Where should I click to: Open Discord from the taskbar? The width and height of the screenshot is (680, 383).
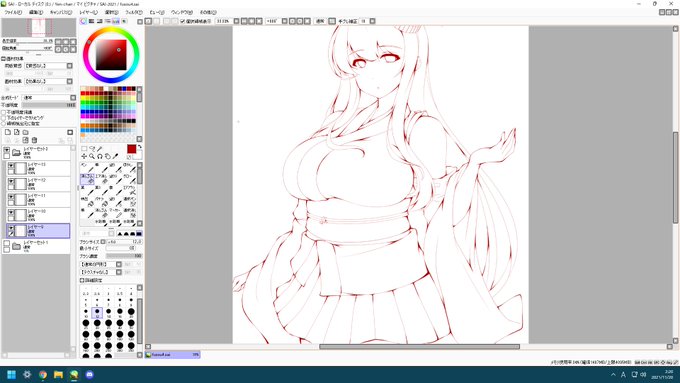click(89, 374)
